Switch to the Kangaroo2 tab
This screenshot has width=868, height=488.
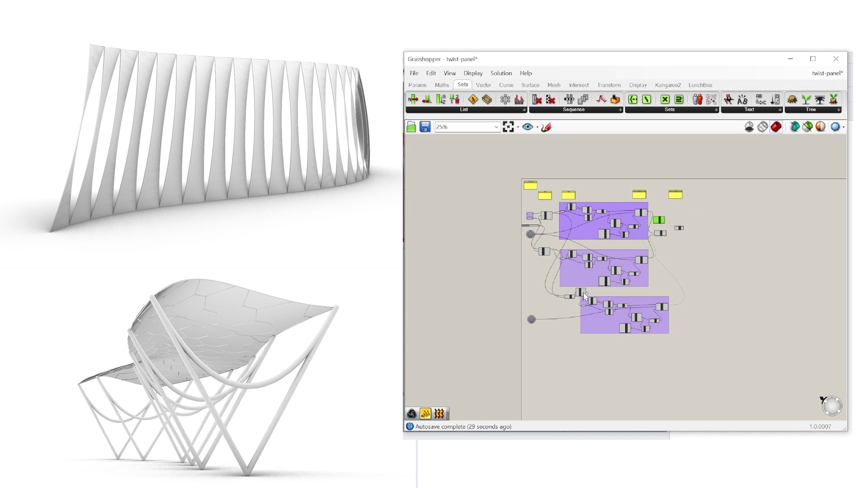pyautogui.click(x=668, y=85)
